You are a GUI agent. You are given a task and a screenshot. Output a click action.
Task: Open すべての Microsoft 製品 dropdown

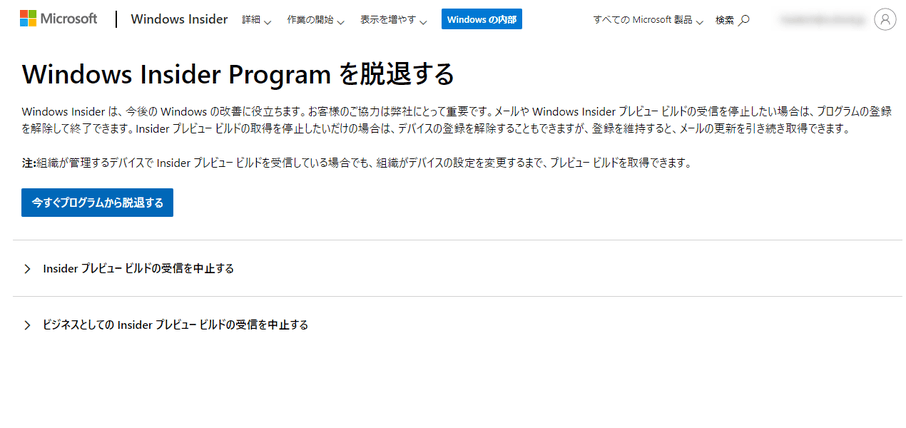point(648,20)
